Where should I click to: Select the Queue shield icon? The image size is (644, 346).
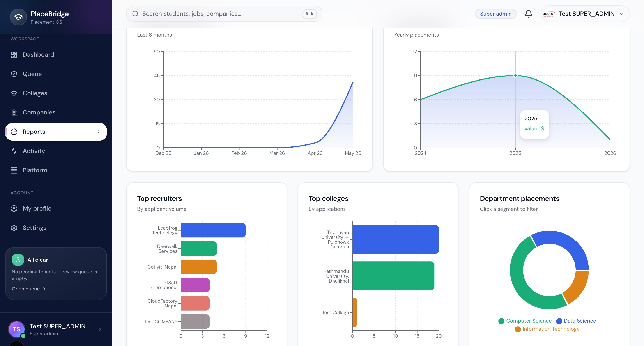pyautogui.click(x=14, y=74)
